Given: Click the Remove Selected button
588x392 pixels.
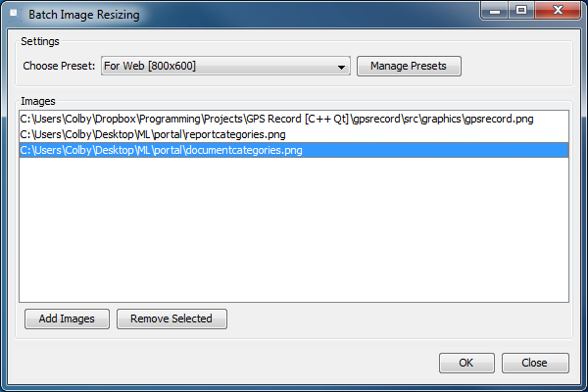Looking at the screenshot, I should point(171,318).
